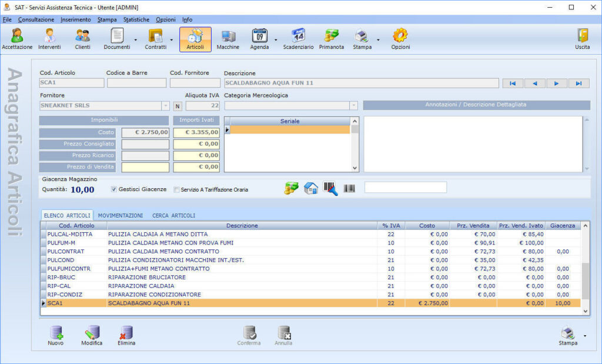Viewport: 602px width, 364px height.
Task: Open the Documenti dropdown arrow
Action: pyautogui.click(x=136, y=40)
